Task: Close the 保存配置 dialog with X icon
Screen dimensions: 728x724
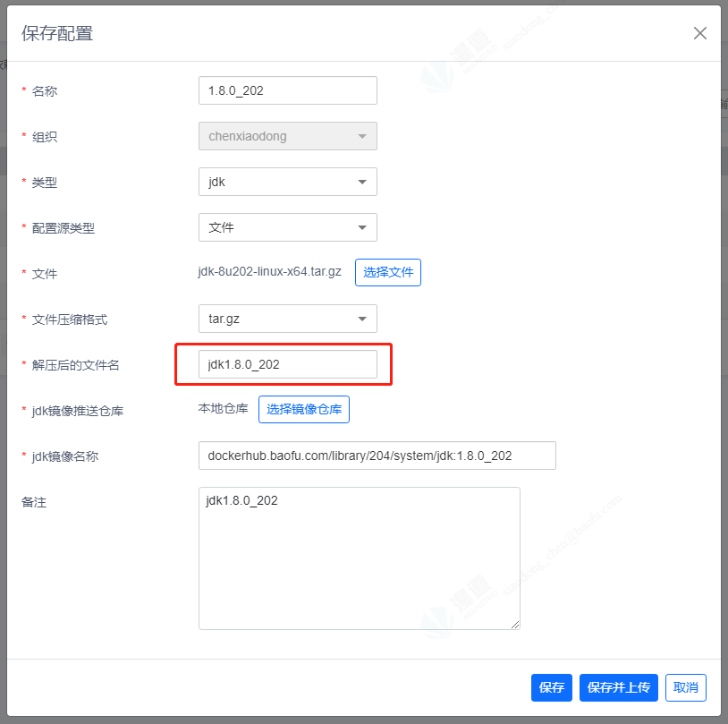Action: pos(699,33)
